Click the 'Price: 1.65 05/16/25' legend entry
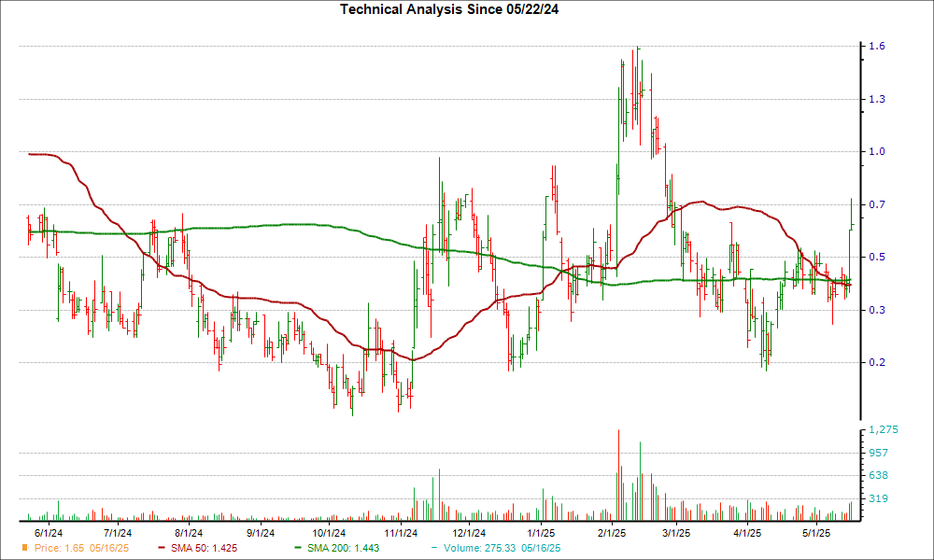Viewport: 934px width, 560px height. click(x=81, y=548)
